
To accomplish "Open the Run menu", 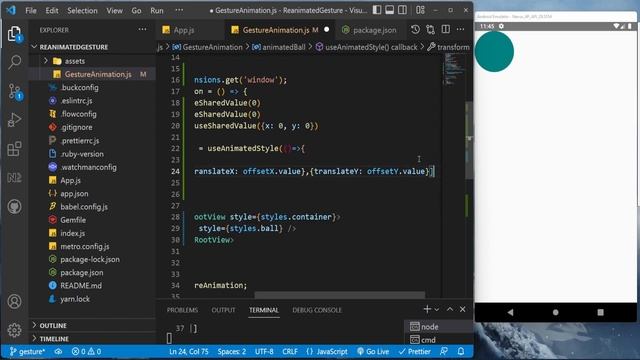I will 157,11.
